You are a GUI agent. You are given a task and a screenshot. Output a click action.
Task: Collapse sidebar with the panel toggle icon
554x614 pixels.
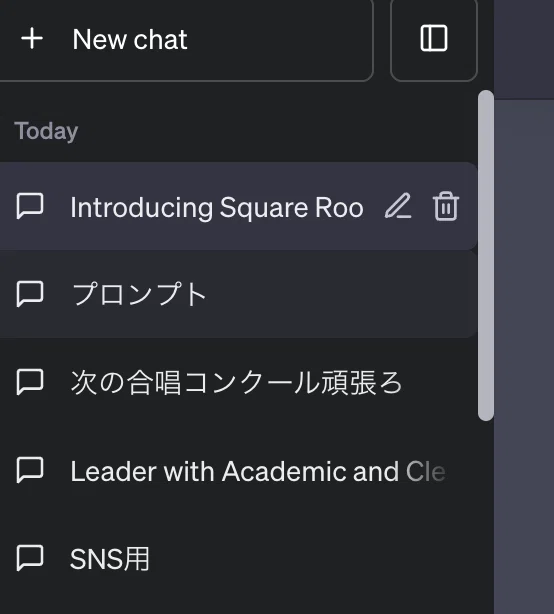tap(434, 38)
